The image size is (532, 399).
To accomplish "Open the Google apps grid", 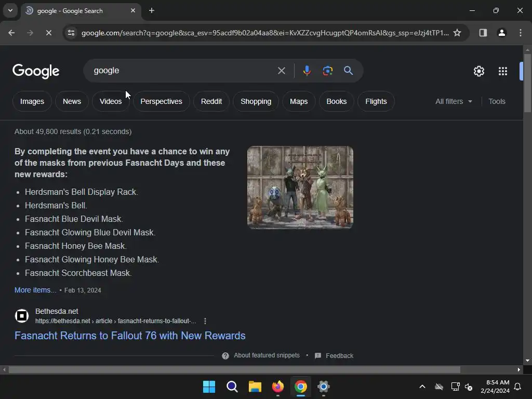I will [x=502, y=71].
